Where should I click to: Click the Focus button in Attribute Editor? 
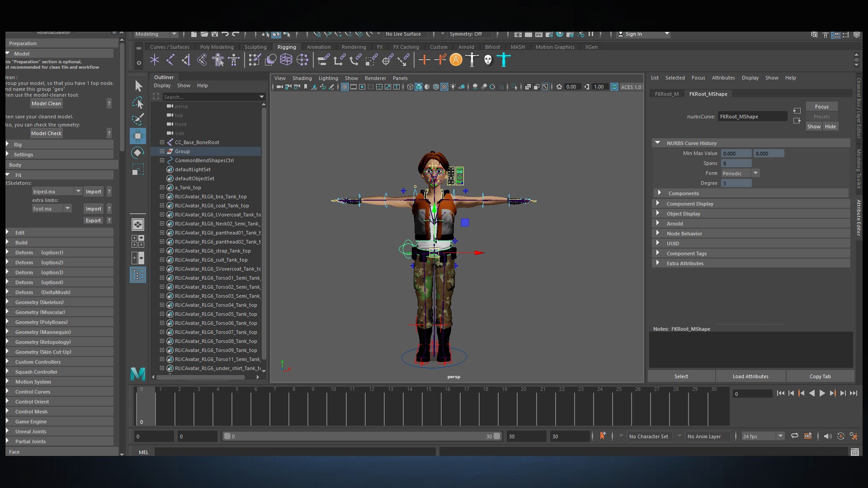pos(822,107)
